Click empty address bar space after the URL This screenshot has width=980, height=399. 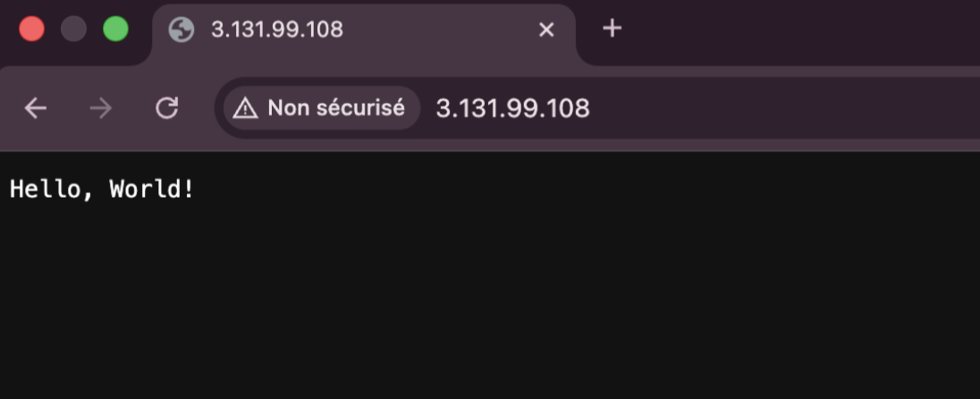(x=787, y=108)
